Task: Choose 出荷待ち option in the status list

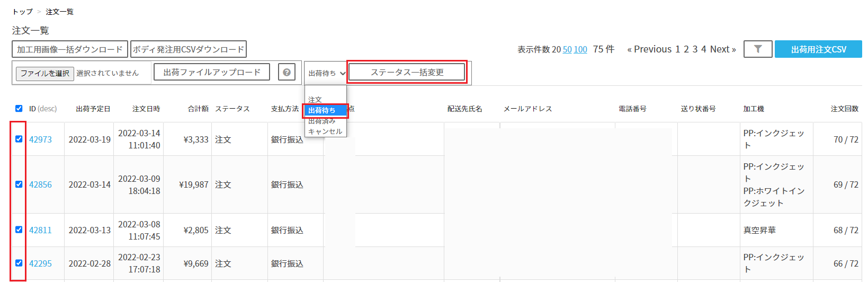Action: pos(326,110)
